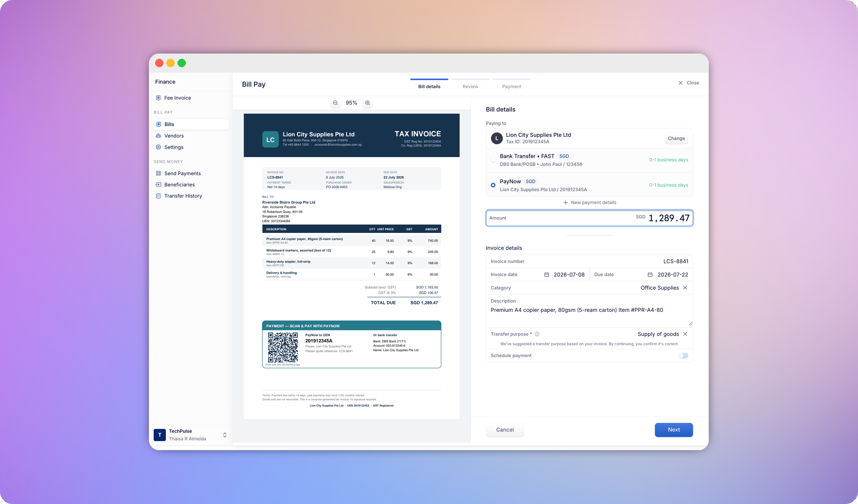858x504 pixels.
Task: Click the Due date value 2026-07-22
Action: (x=673, y=274)
